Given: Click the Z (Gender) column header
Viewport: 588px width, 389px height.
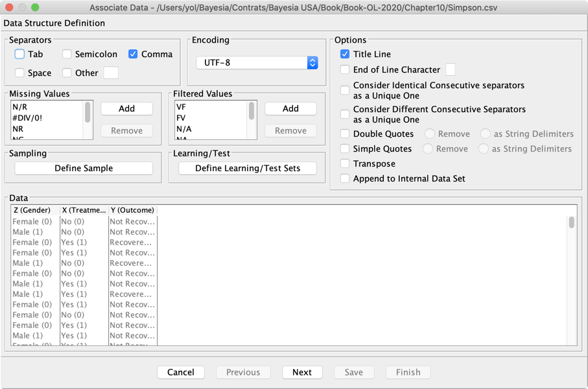Looking at the screenshot, I should 36,211.
